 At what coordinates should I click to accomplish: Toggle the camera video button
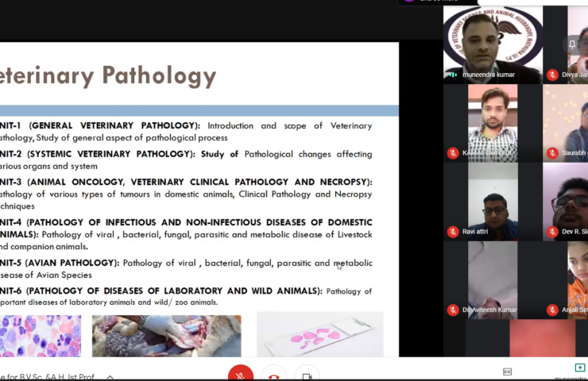307,374
